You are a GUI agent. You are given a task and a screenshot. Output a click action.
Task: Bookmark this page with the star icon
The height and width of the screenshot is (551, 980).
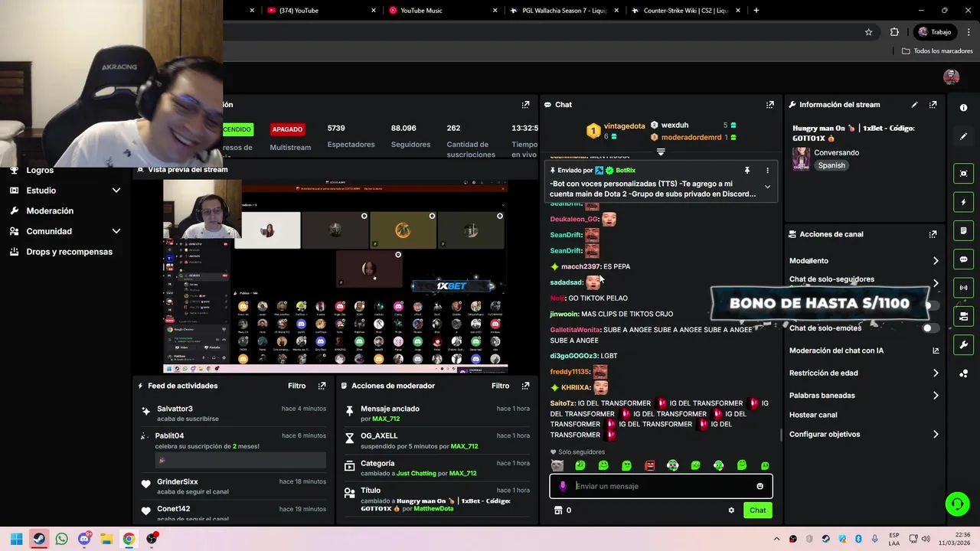point(868,32)
